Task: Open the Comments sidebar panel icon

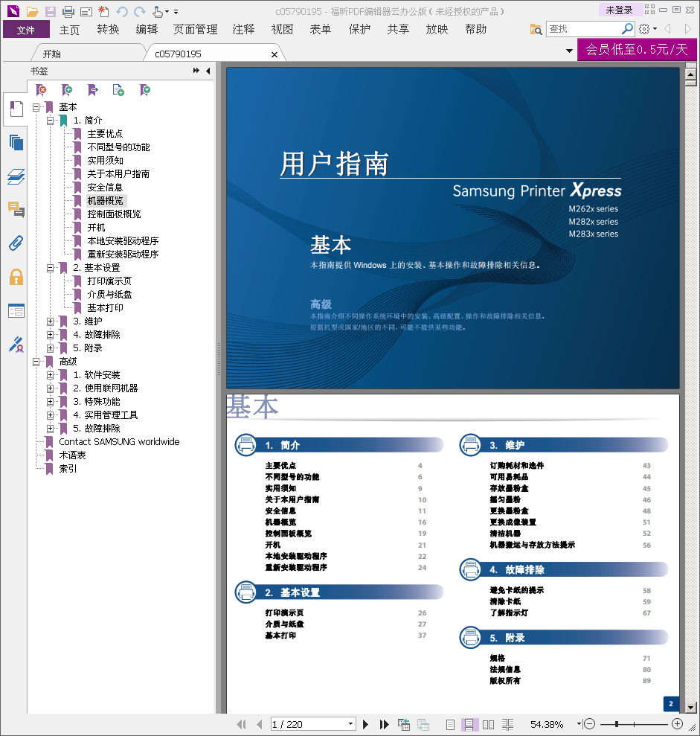Action: pos(16,209)
